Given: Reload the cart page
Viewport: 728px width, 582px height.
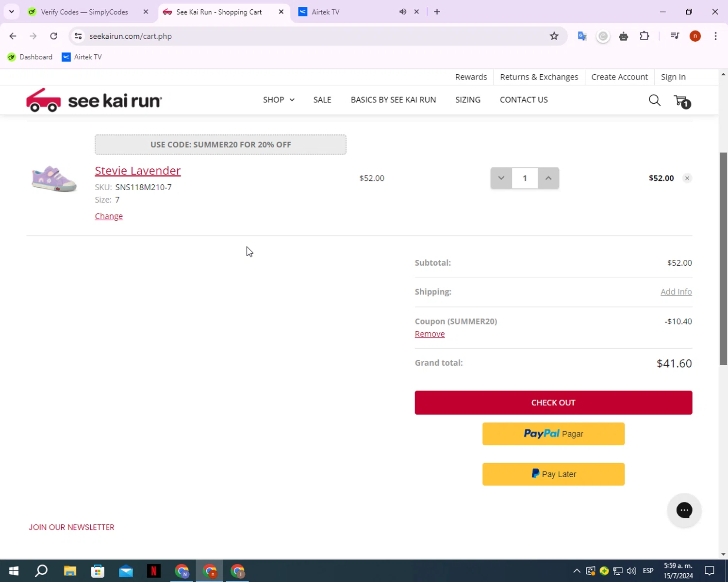Looking at the screenshot, I should [x=54, y=36].
